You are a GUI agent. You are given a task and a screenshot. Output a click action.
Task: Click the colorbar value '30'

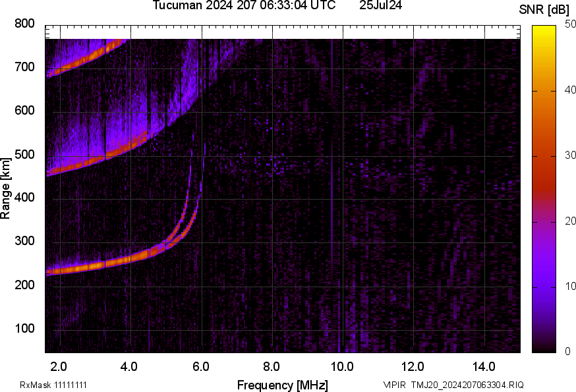[x=570, y=155]
